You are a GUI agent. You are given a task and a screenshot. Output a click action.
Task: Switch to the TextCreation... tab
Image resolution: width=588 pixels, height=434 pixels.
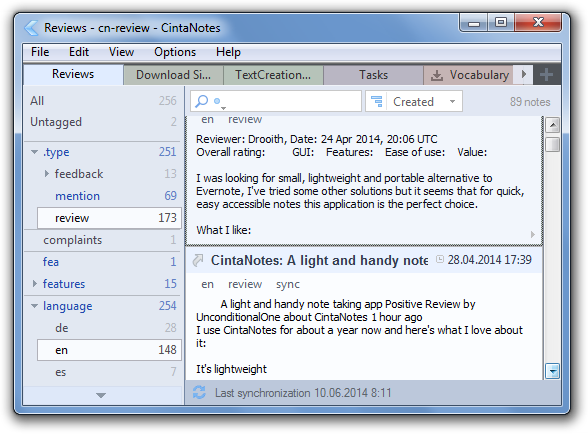pyautogui.click(x=273, y=75)
